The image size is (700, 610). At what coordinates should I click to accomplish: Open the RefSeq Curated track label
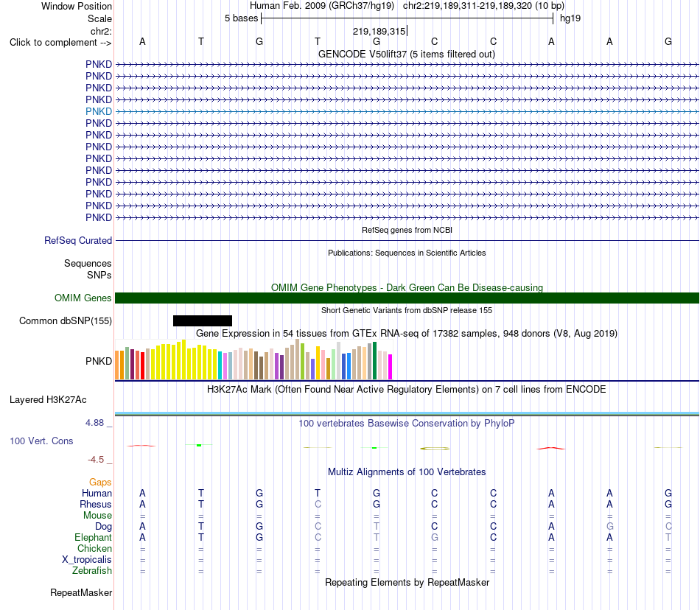pos(77,240)
